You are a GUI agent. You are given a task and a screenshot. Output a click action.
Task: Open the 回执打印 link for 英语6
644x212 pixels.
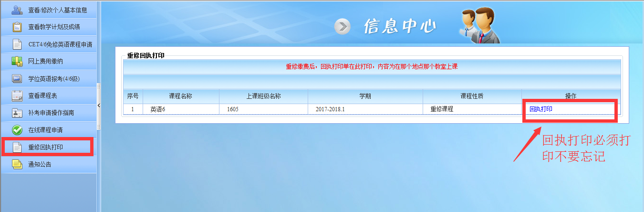click(541, 109)
